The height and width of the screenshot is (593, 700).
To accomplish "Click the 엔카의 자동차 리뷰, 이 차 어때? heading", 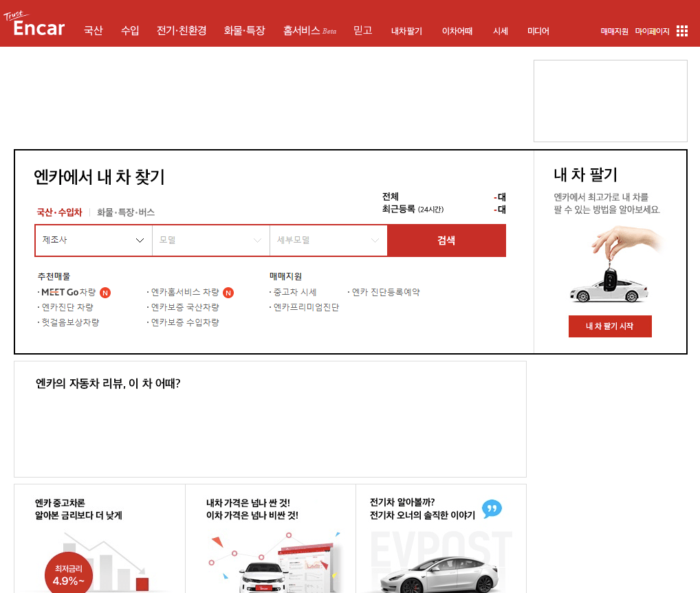I will click(x=108, y=383).
